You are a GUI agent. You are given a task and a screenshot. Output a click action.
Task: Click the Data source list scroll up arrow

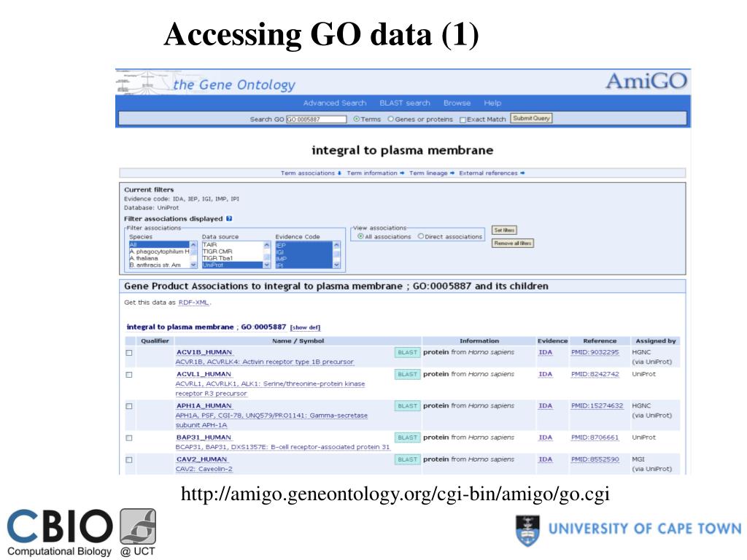[266, 245]
